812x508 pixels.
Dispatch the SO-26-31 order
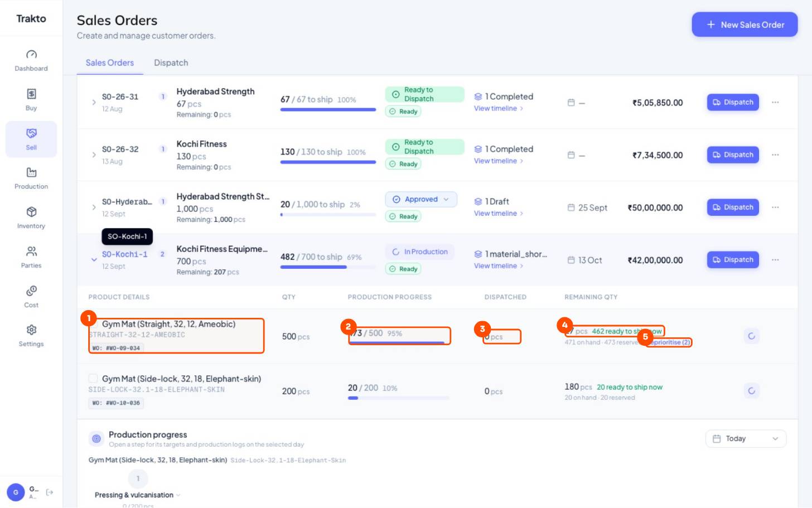pos(733,103)
